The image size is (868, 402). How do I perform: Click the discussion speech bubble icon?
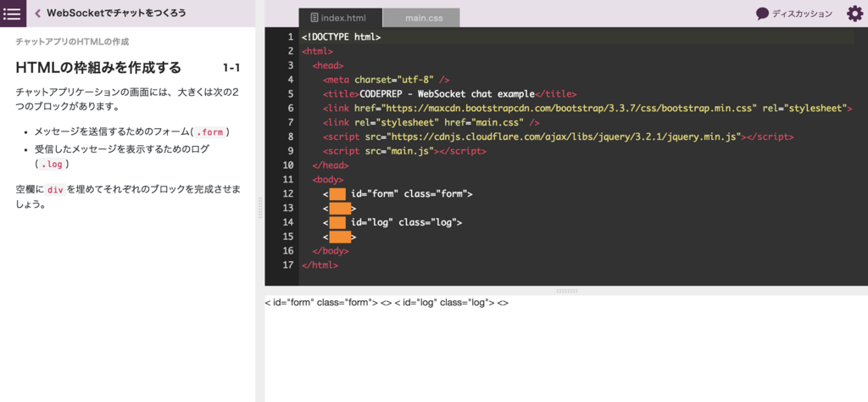point(763,14)
